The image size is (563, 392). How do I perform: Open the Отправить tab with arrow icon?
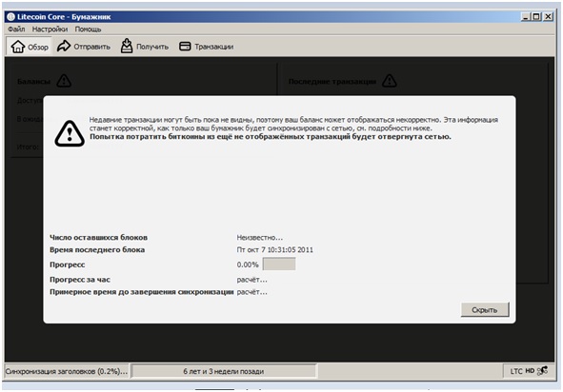pyautogui.click(x=84, y=47)
